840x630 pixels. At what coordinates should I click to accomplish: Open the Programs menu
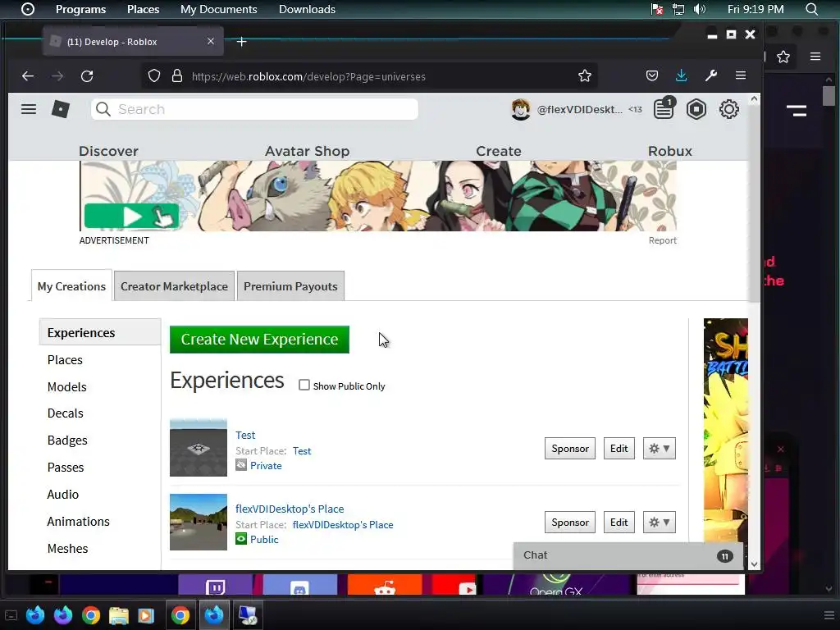coord(81,9)
